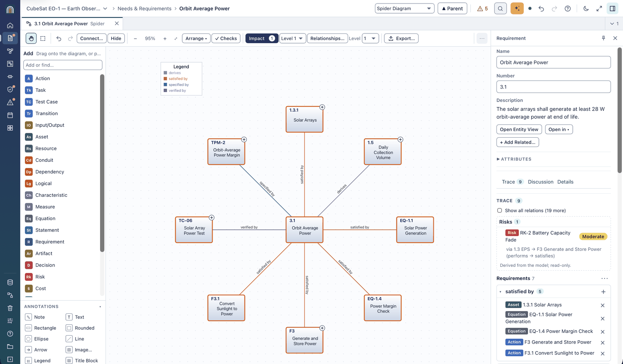The height and width of the screenshot is (364, 623).
Task: Open the Level 1 impact dropdown
Action: coord(292,38)
